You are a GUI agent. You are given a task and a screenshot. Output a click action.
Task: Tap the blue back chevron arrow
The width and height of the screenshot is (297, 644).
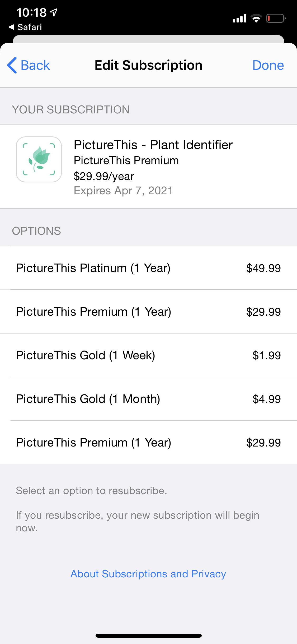[x=12, y=65]
